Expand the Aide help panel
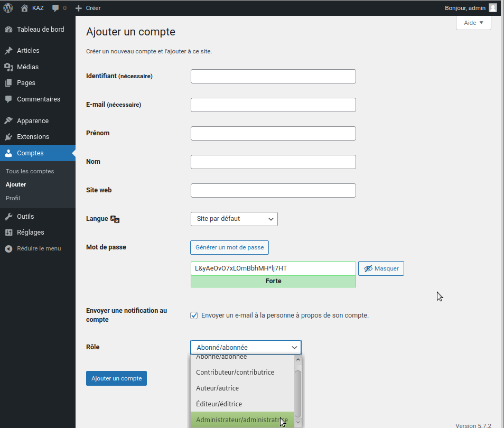The image size is (504, 428). (x=473, y=23)
